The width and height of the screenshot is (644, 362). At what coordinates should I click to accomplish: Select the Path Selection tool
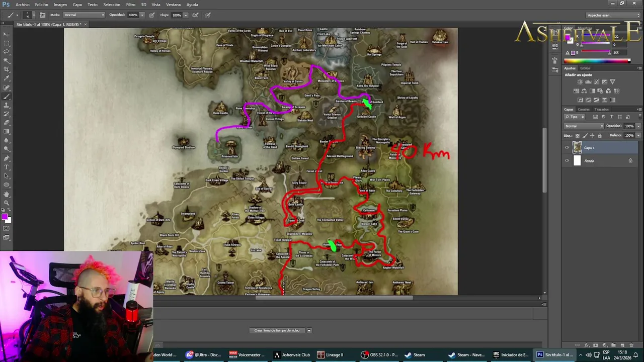pyautogui.click(x=7, y=176)
